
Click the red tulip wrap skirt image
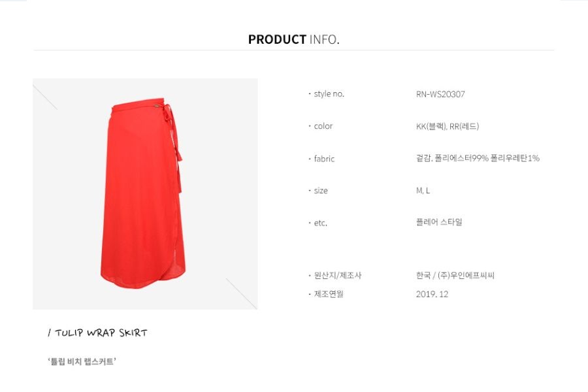pyautogui.click(x=145, y=193)
